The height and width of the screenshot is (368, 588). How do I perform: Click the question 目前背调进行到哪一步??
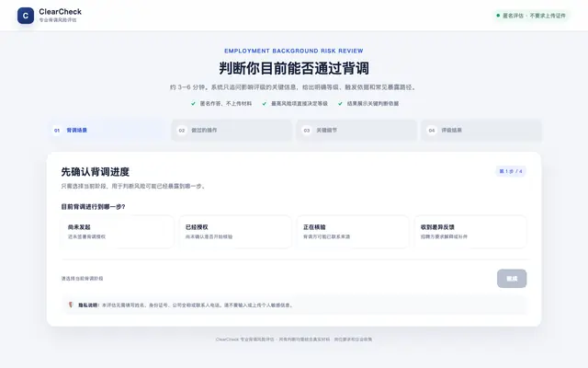tap(94, 206)
